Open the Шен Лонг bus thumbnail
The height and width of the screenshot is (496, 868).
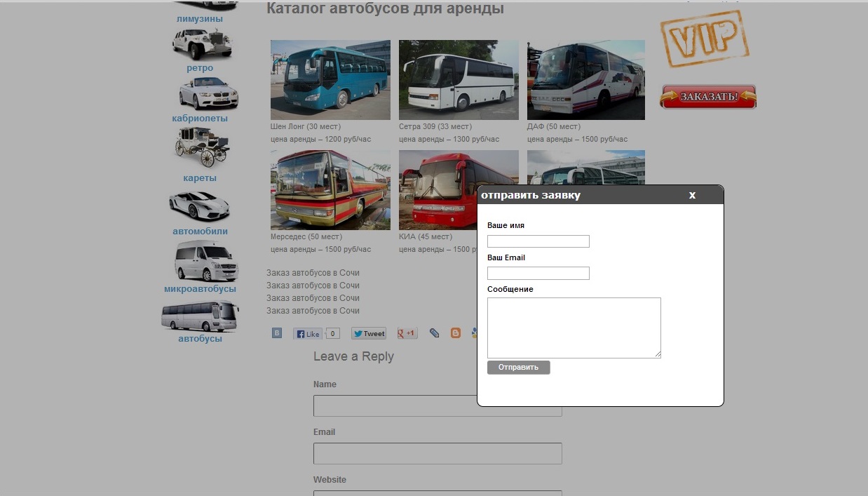(x=330, y=80)
